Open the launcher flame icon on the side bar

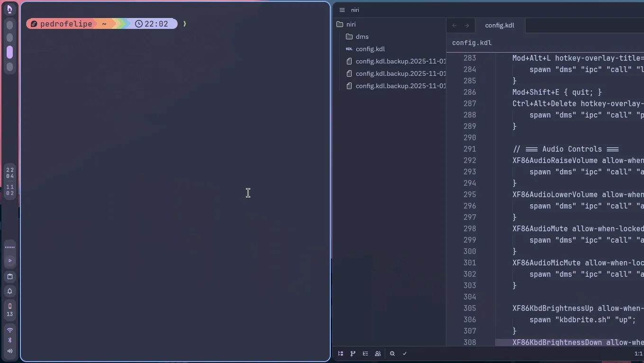tap(9, 9)
